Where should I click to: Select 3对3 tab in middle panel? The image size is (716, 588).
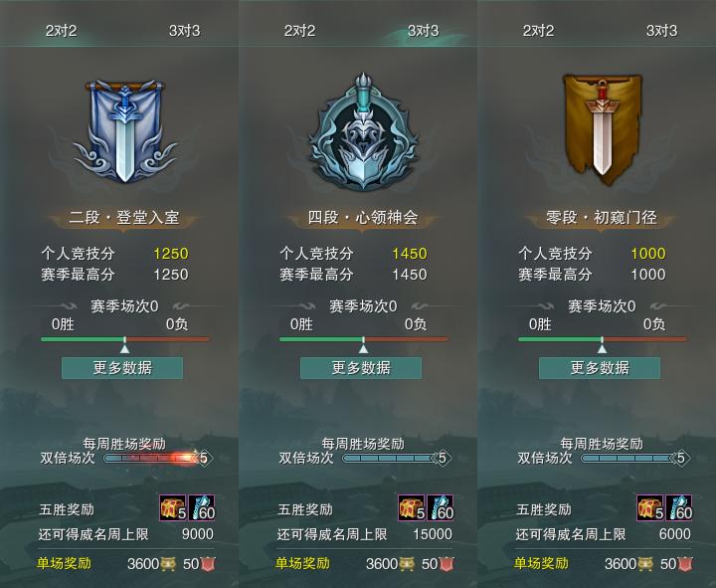tap(424, 31)
